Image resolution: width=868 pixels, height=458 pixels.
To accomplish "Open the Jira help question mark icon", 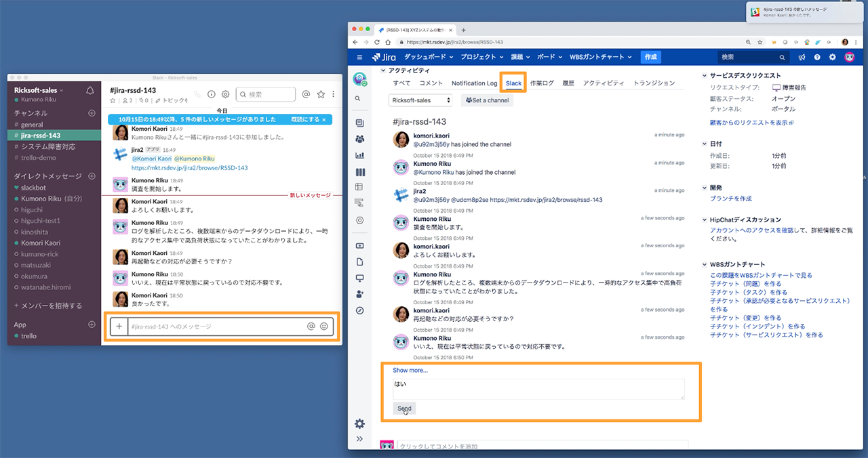I will (817, 58).
